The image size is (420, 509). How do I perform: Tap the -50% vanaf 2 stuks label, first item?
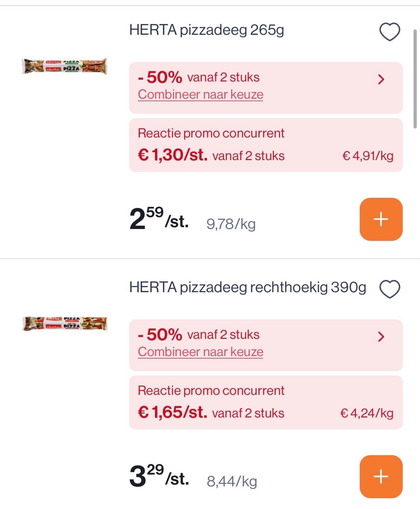coord(199,77)
